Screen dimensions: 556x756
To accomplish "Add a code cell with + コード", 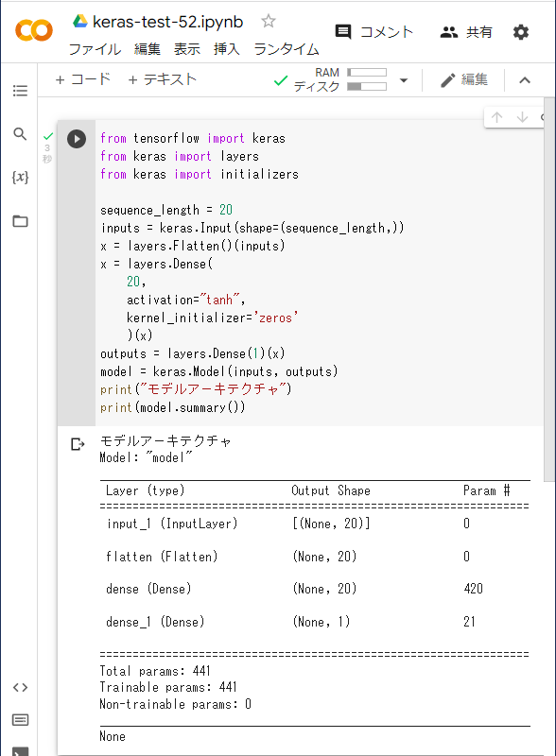I will tap(83, 79).
